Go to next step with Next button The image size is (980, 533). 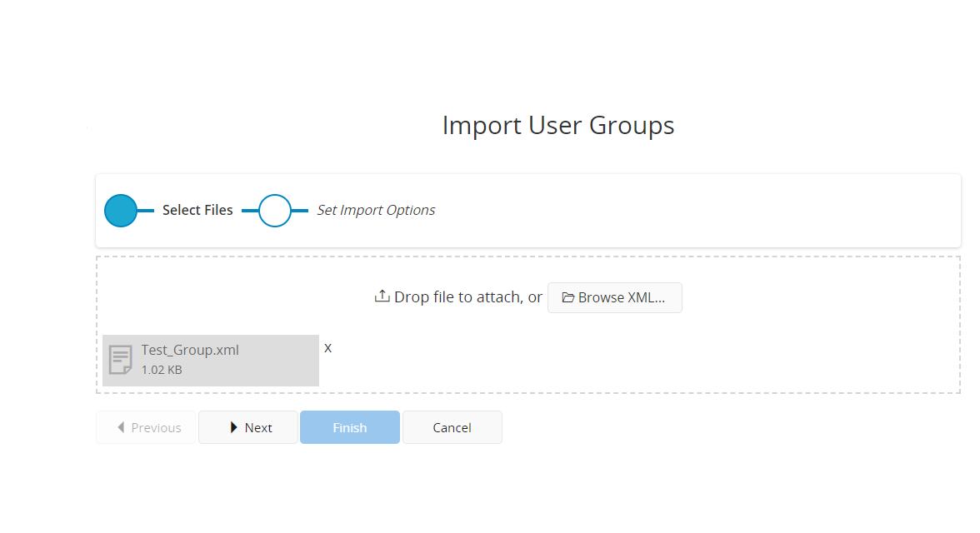pos(248,427)
